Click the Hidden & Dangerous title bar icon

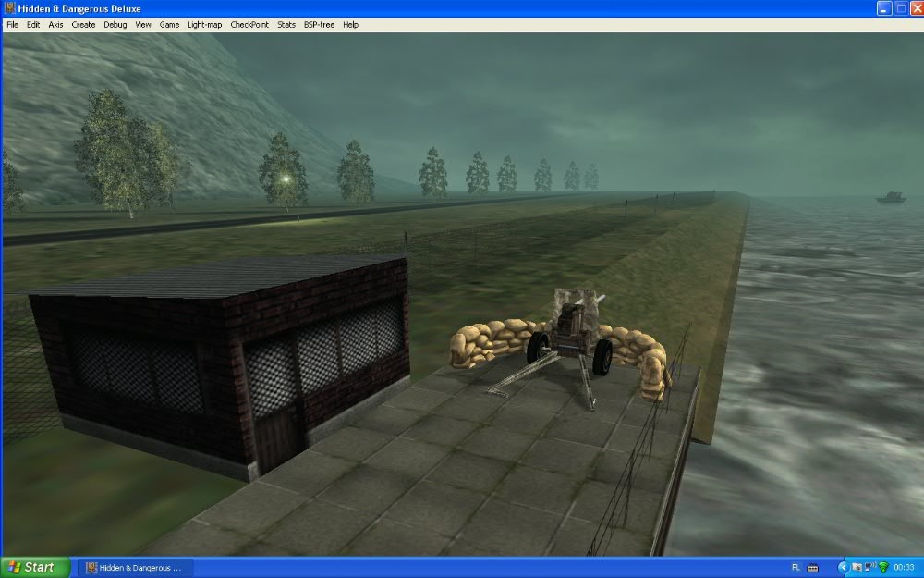pos(9,8)
